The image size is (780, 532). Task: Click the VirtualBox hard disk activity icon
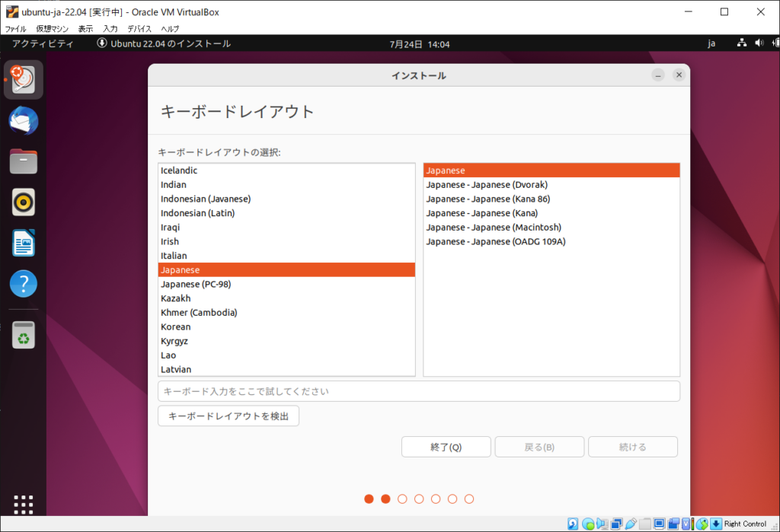573,524
